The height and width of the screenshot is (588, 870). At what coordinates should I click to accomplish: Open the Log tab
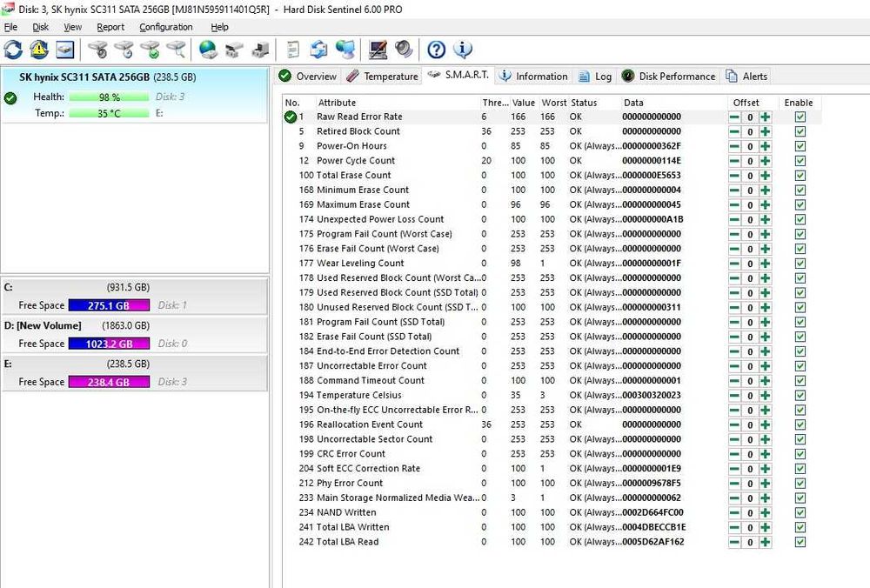tap(595, 76)
